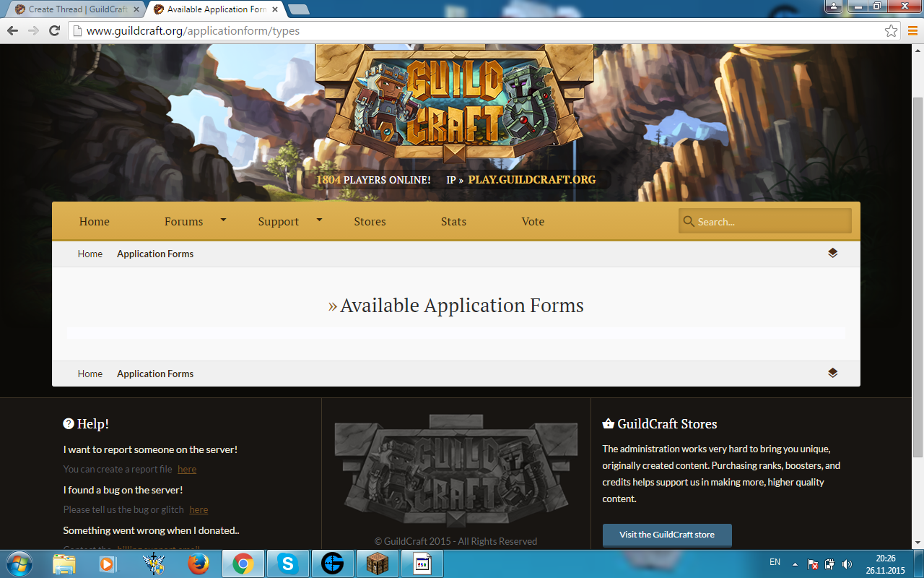Click Application Forms in the top breadcrumb
924x578 pixels.
pos(155,254)
